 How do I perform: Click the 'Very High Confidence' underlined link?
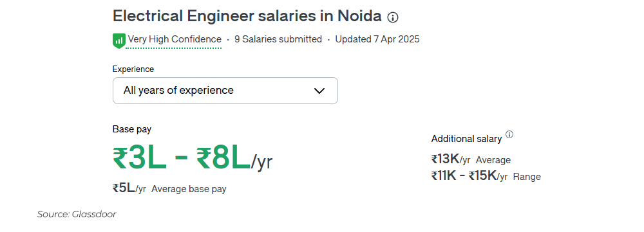tap(175, 39)
